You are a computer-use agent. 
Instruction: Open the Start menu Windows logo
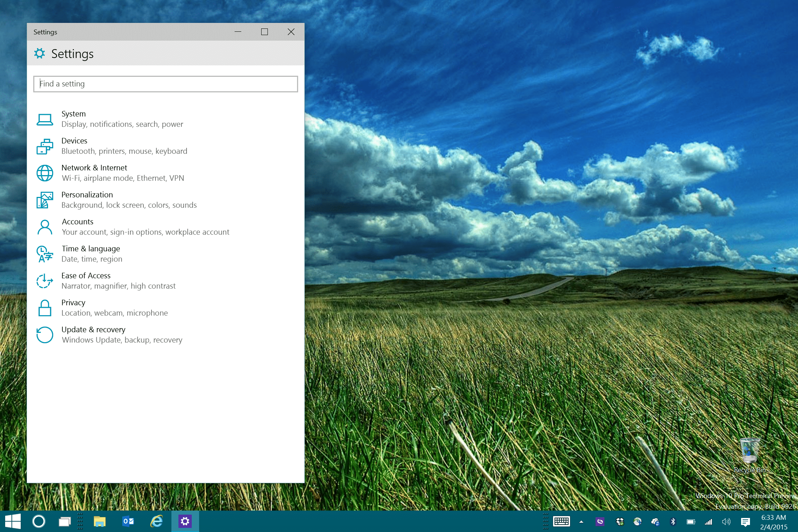pyautogui.click(x=13, y=521)
